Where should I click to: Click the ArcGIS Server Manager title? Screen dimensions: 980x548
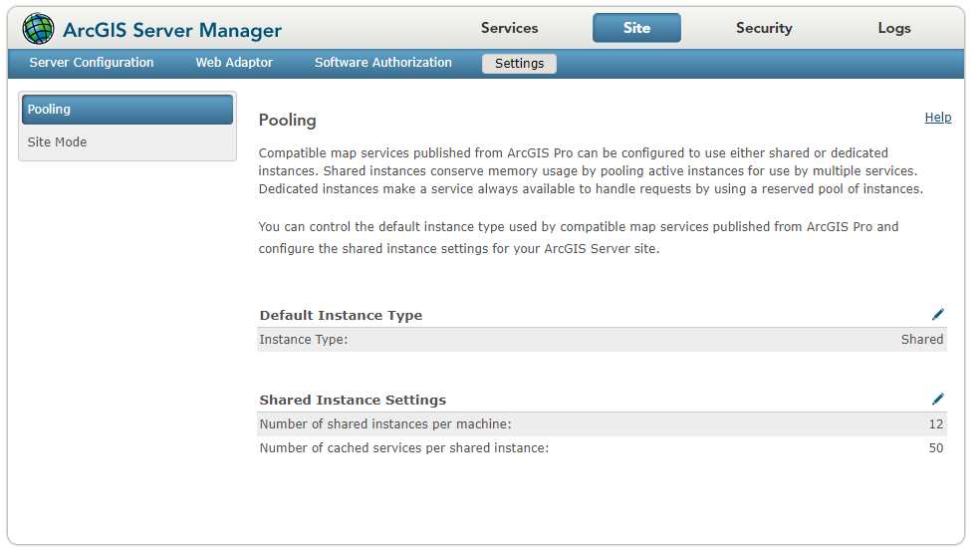[172, 31]
